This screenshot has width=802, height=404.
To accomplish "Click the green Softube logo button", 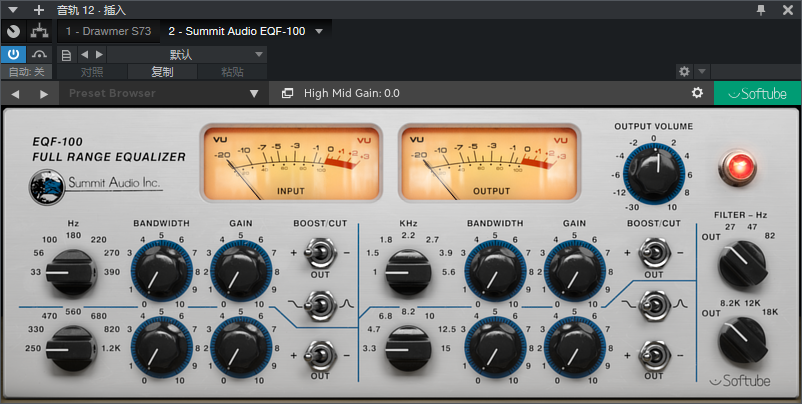I will click(758, 94).
